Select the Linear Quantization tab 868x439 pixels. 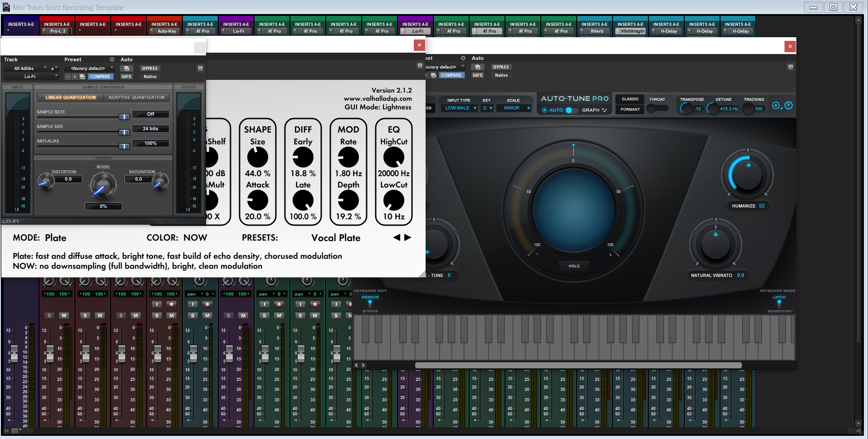click(71, 97)
